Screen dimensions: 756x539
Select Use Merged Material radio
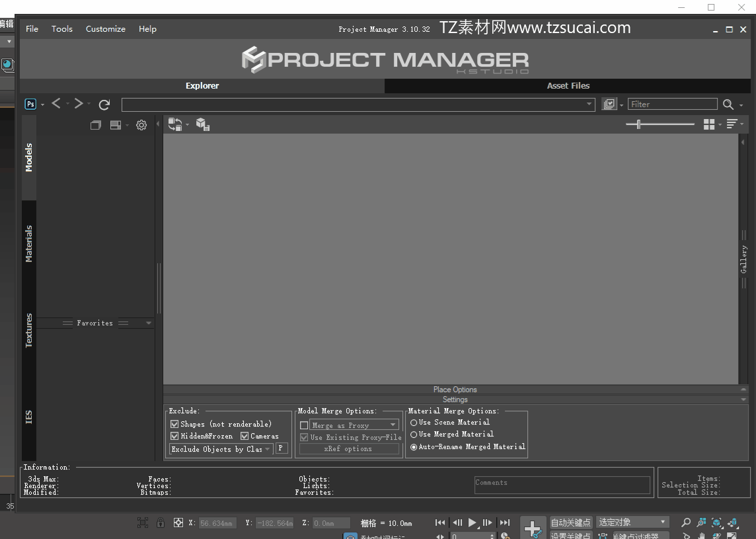(x=414, y=435)
